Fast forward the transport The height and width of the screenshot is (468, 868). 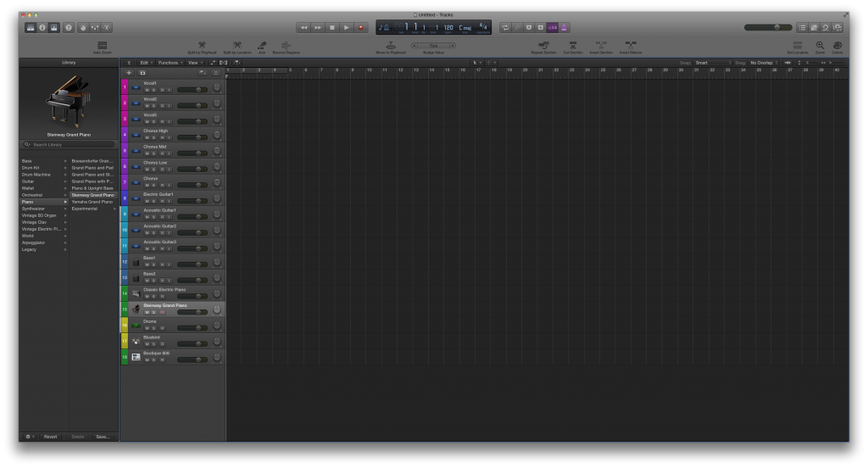point(318,28)
